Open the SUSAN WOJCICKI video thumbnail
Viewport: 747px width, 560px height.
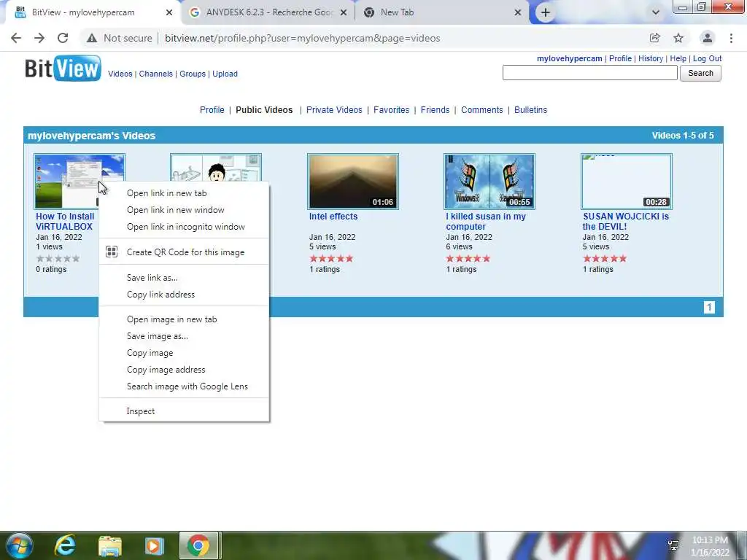point(627,182)
